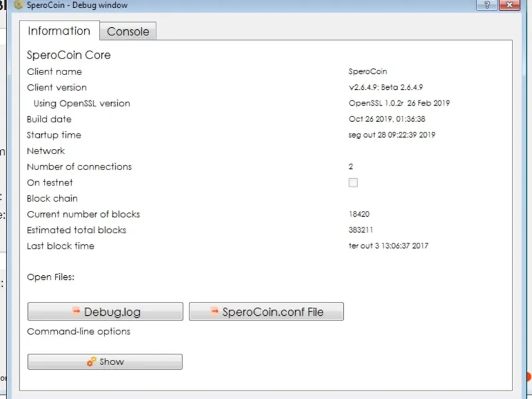532x399 pixels.
Task: Click the arrow icon on Debug.log button
Action: pos(76,311)
